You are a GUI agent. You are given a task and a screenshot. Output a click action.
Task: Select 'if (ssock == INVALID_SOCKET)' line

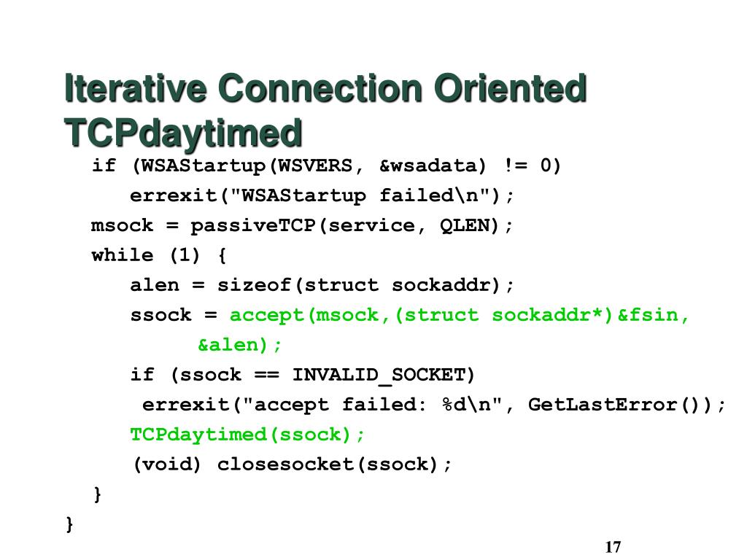tap(303, 375)
